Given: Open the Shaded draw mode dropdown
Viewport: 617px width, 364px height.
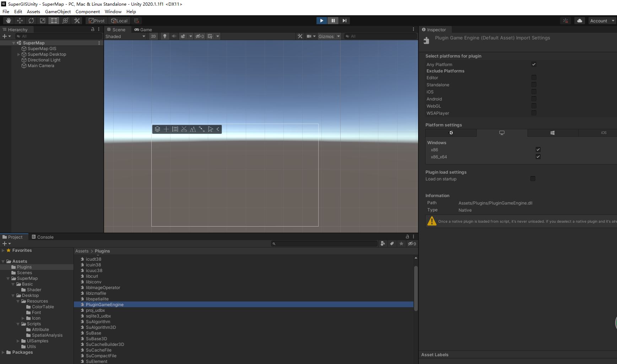Looking at the screenshot, I should [x=125, y=36].
